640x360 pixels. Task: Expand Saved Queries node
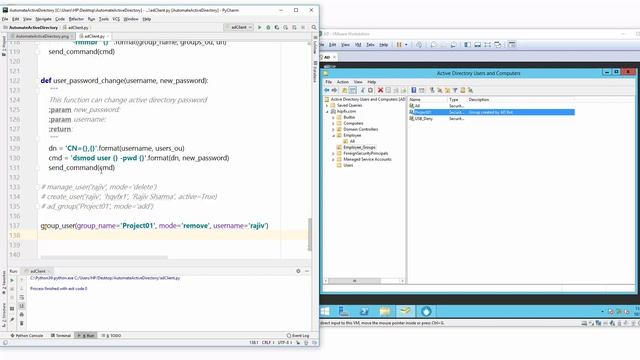coord(327,105)
